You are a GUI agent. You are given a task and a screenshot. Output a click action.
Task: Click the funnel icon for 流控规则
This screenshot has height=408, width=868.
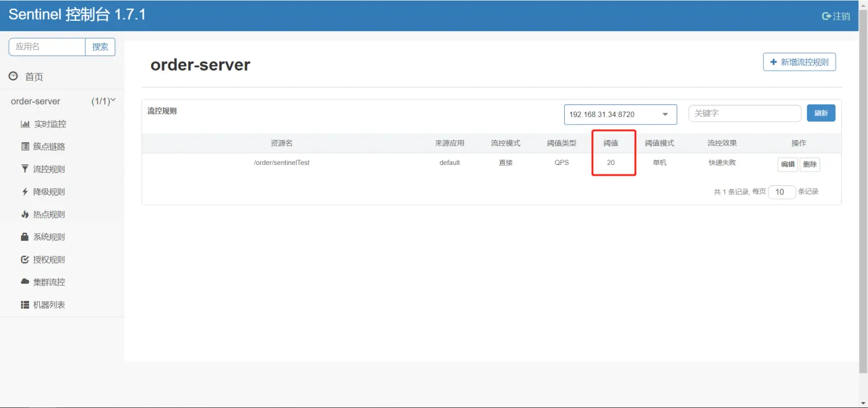(25, 169)
